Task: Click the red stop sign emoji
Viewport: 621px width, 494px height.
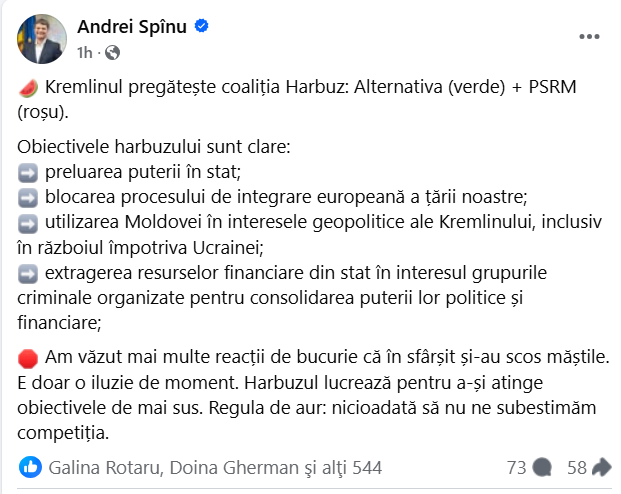Action: (x=28, y=358)
